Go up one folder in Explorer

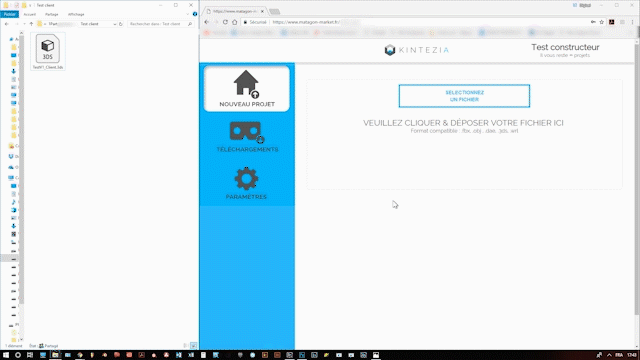[x=31, y=24]
